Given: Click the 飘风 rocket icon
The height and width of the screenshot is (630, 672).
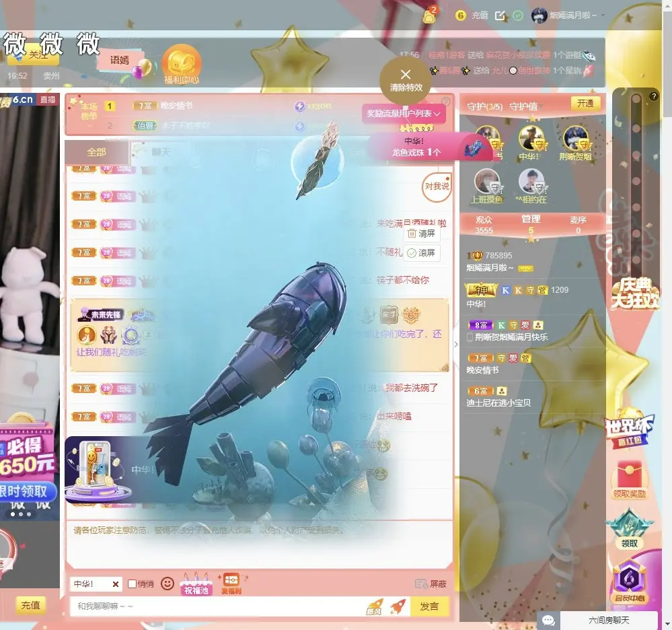Looking at the screenshot, I should tap(375, 606).
